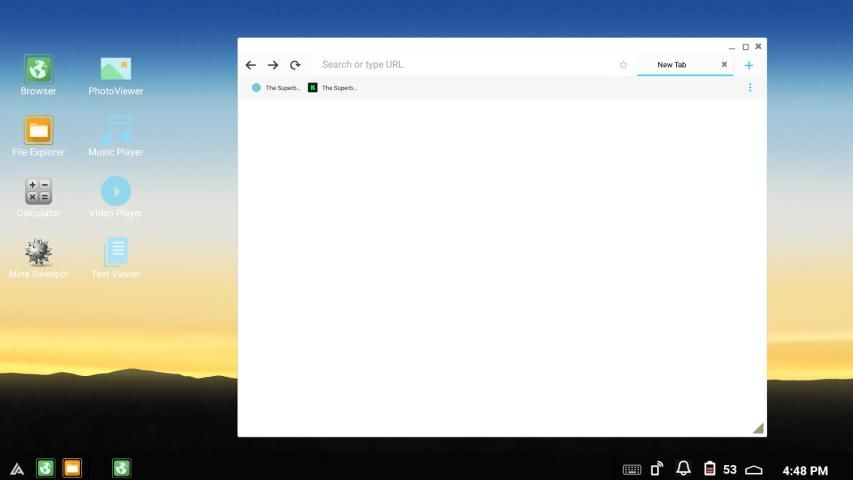Reload the current page
Image resolution: width=853 pixels, height=480 pixels.
point(295,65)
